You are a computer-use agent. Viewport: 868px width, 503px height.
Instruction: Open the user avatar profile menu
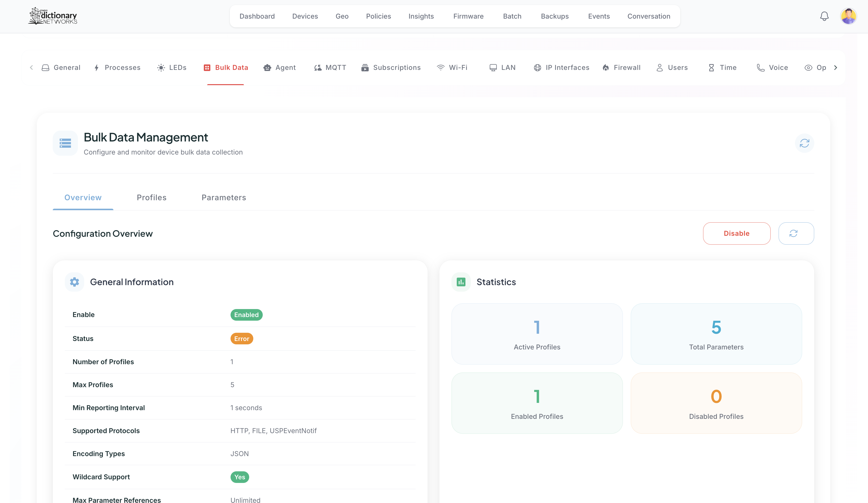[x=848, y=16]
